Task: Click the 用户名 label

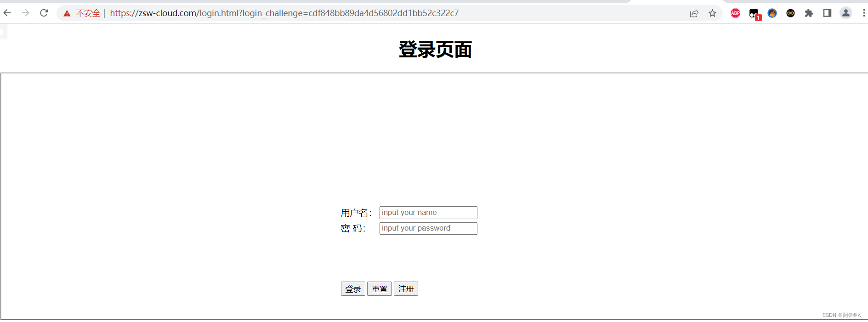Action: [356, 213]
